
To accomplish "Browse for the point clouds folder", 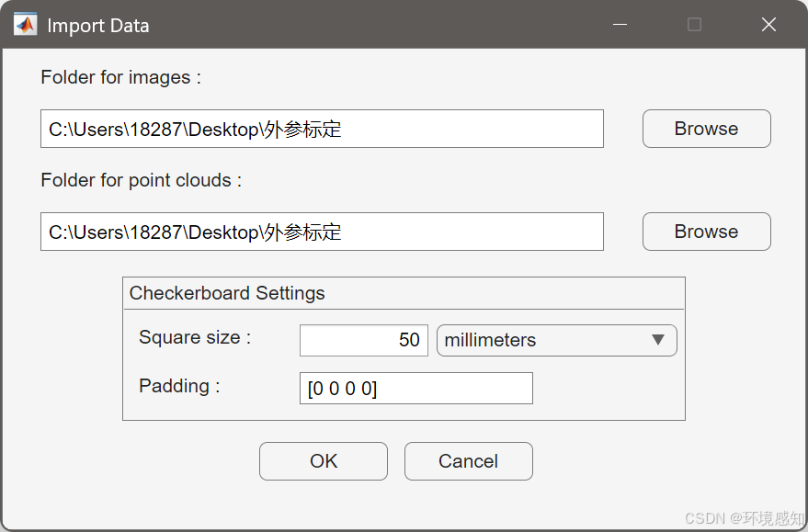I will (x=707, y=232).
